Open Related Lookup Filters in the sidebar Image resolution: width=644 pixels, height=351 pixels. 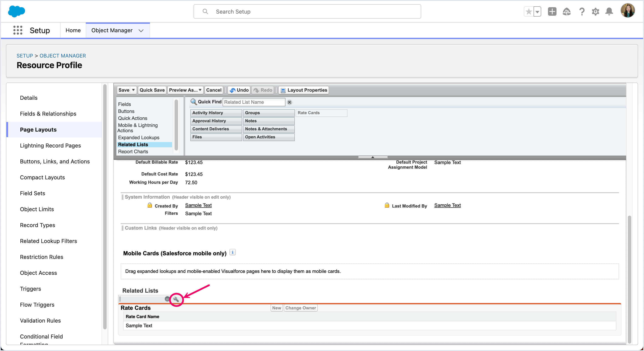point(48,241)
